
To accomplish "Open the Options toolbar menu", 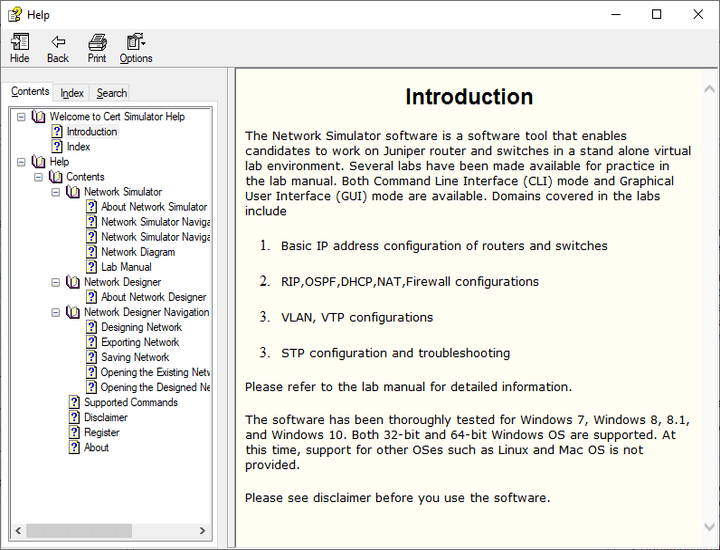I will (136, 48).
